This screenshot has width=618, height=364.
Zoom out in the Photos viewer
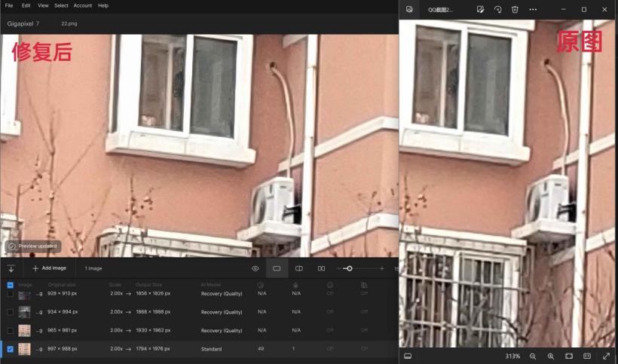[533, 356]
